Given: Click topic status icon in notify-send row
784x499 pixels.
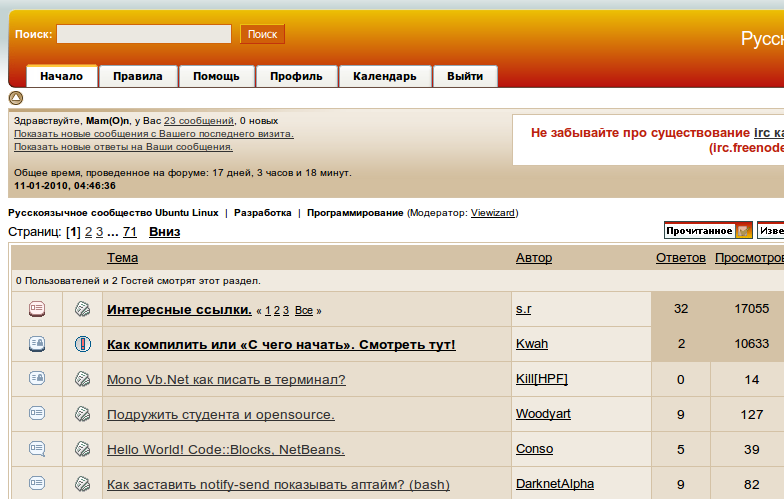Looking at the screenshot, I should [x=37, y=484].
